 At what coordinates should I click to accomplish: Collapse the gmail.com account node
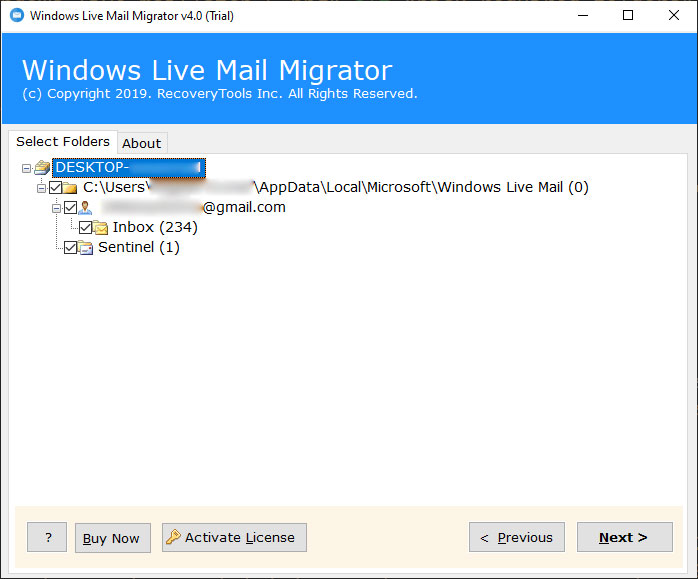(x=56, y=208)
